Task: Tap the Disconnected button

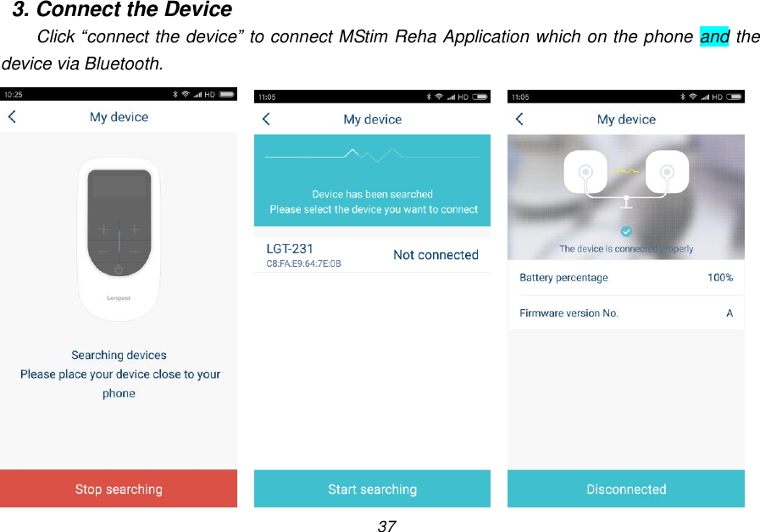Action: (625, 489)
